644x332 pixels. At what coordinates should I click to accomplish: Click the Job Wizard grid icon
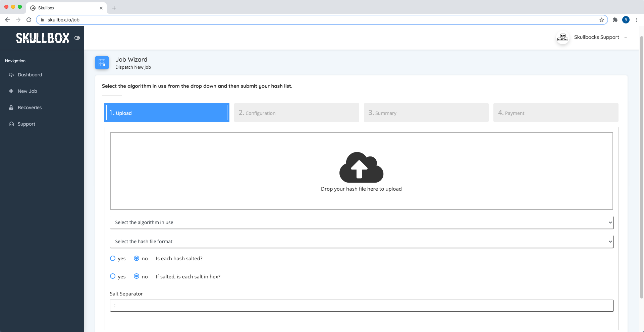click(x=102, y=62)
